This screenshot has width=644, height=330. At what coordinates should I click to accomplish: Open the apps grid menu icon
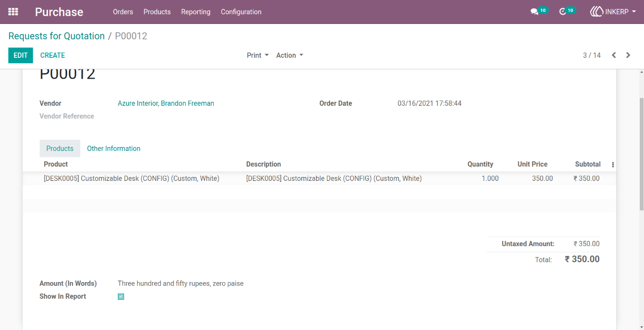[13, 11]
